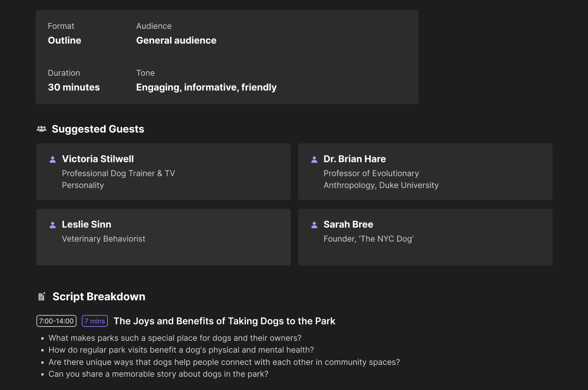This screenshot has height=390, width=588.
Task: Select the Sarah Bree guest name
Action: [x=348, y=224]
